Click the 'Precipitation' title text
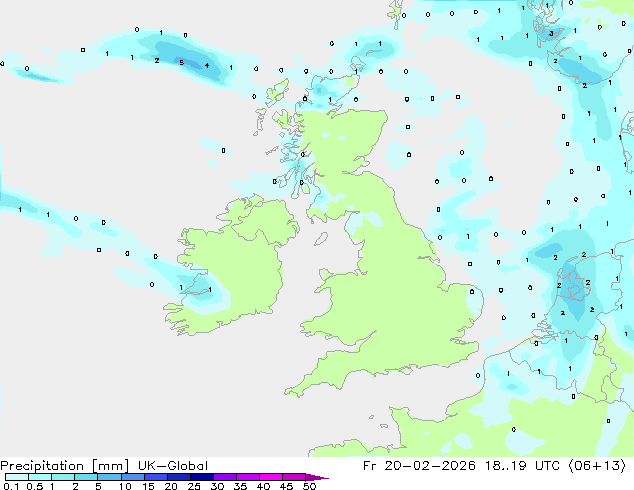This screenshot has height=490, width=634. point(42,466)
